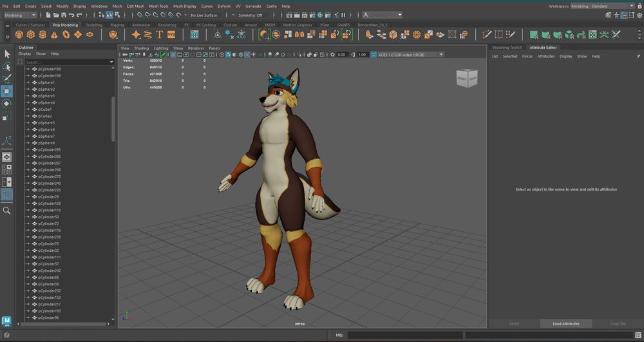Screen dimensions: 644x342
Task: Select the Multi-Cut tool on the shelf
Action: pyautogui.click(x=487, y=35)
